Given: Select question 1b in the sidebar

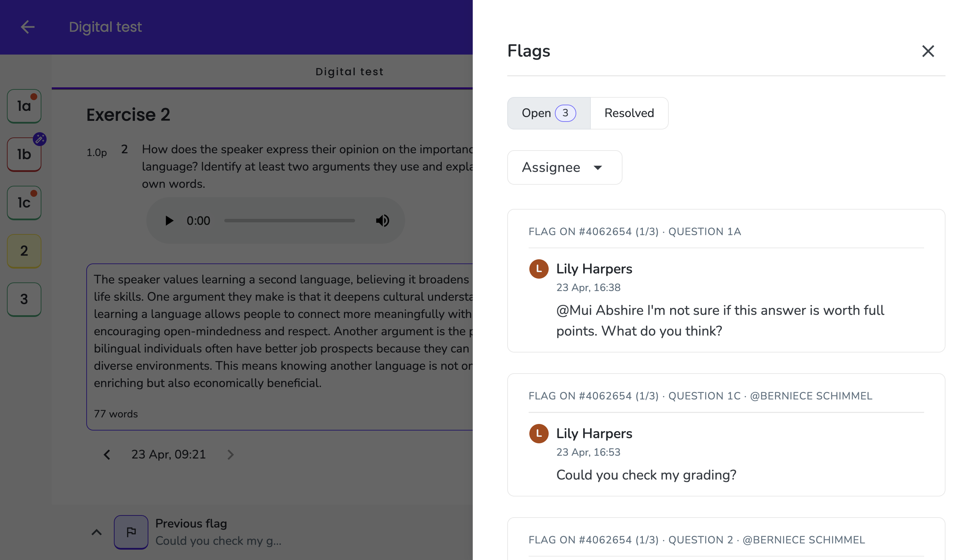Looking at the screenshot, I should coord(24,155).
